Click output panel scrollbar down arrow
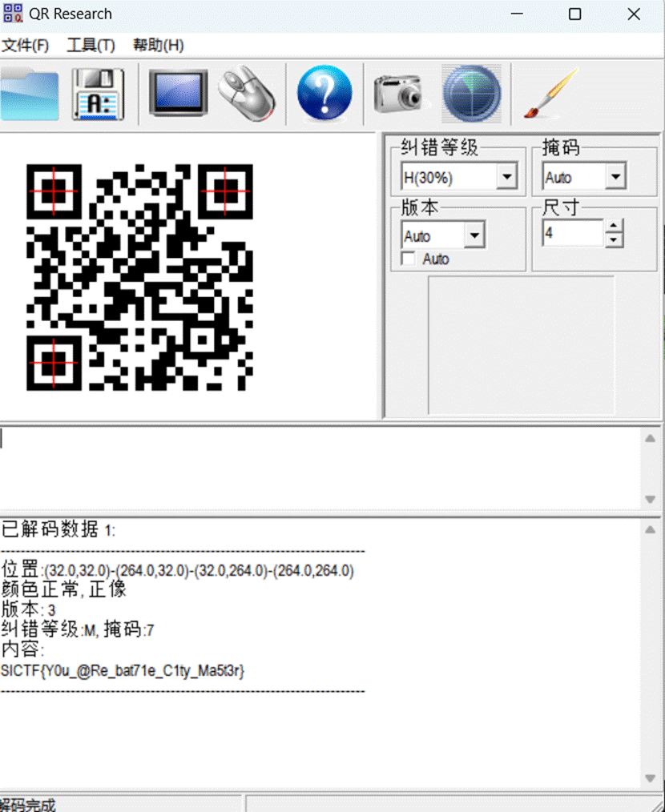The width and height of the screenshot is (665, 812). (650, 778)
